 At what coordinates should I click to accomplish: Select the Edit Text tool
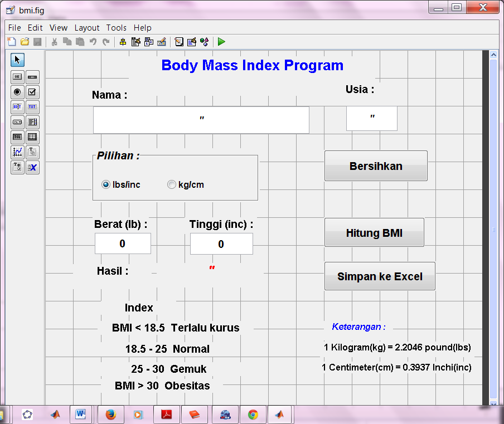[x=17, y=106]
